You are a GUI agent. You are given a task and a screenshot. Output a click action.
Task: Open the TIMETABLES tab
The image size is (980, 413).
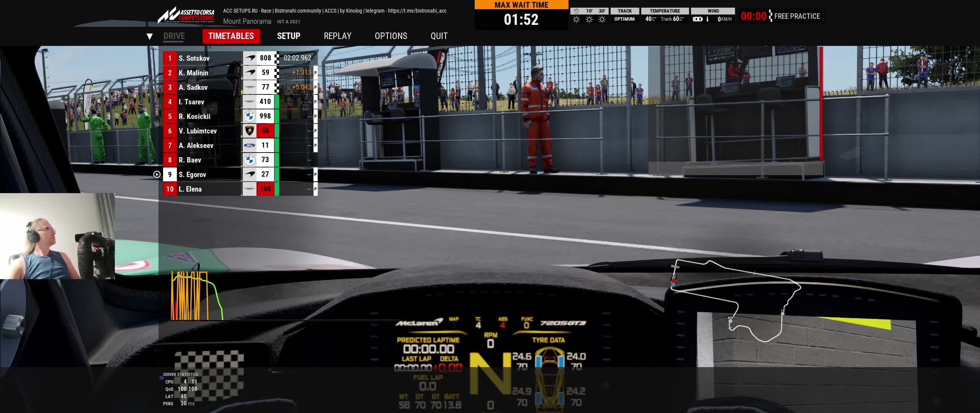click(231, 36)
